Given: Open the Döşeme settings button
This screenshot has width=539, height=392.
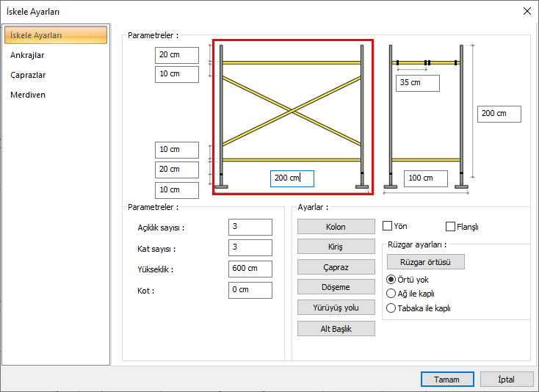Looking at the screenshot, I should tap(336, 287).
